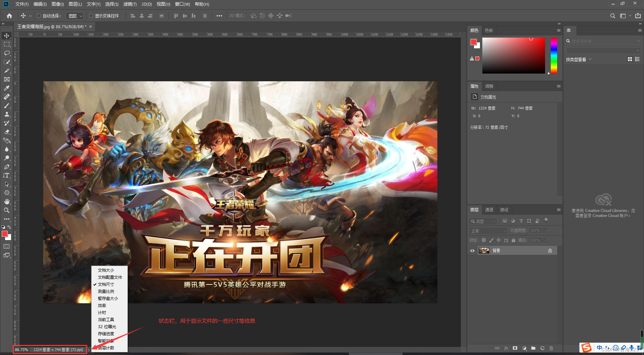644x355 pixels.
Task: Select the Pen tool
Action: click(x=7, y=167)
